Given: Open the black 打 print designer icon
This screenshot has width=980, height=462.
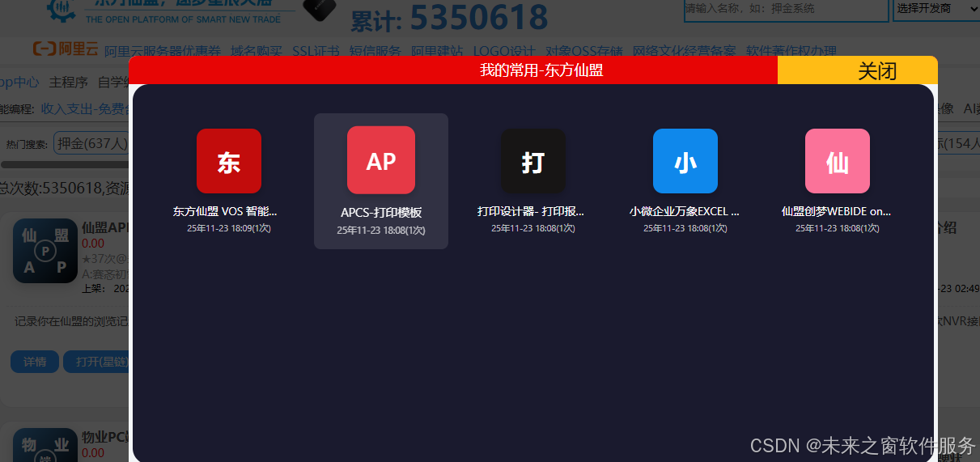Looking at the screenshot, I should coord(533,161).
